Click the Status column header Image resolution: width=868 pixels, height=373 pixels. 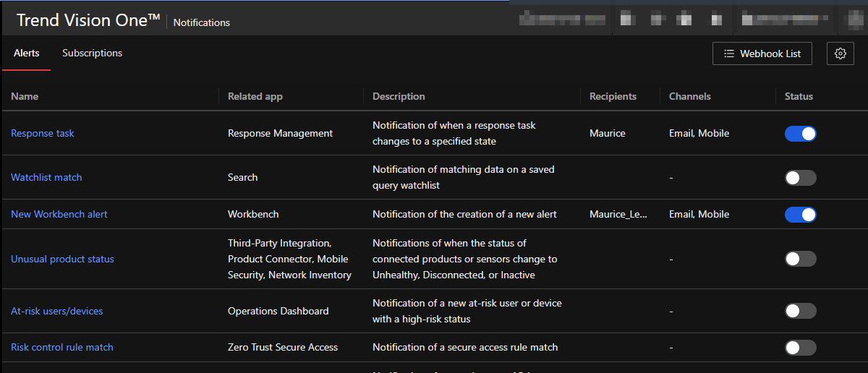coord(799,97)
